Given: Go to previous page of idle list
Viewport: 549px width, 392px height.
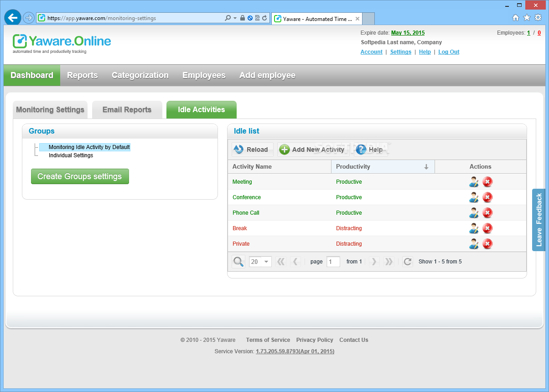Looking at the screenshot, I should pyautogui.click(x=295, y=262).
